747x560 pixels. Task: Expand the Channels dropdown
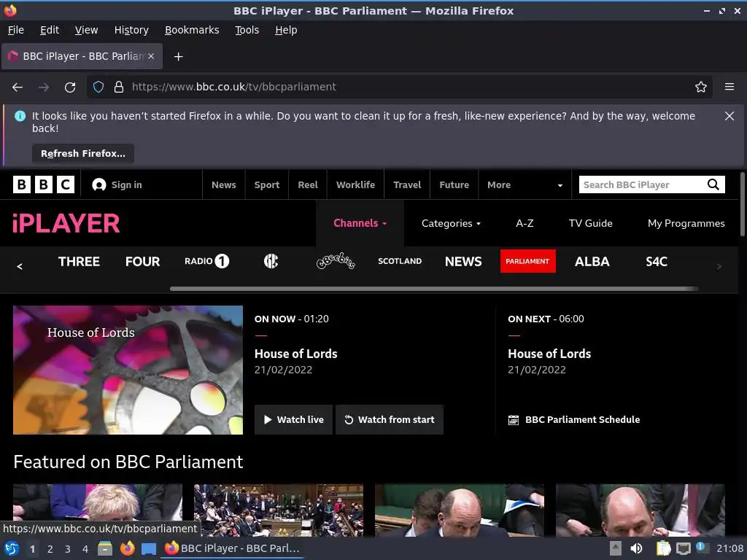[x=360, y=223]
